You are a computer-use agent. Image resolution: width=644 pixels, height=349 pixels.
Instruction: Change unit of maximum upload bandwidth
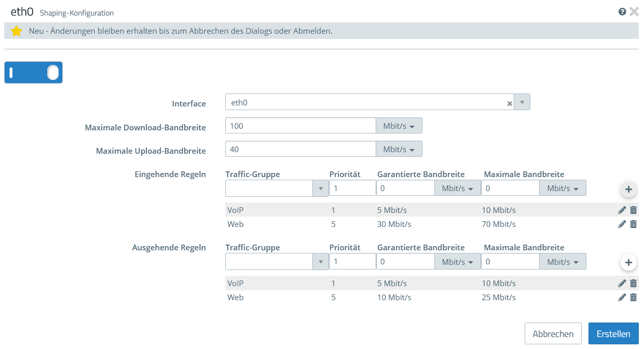coord(399,150)
